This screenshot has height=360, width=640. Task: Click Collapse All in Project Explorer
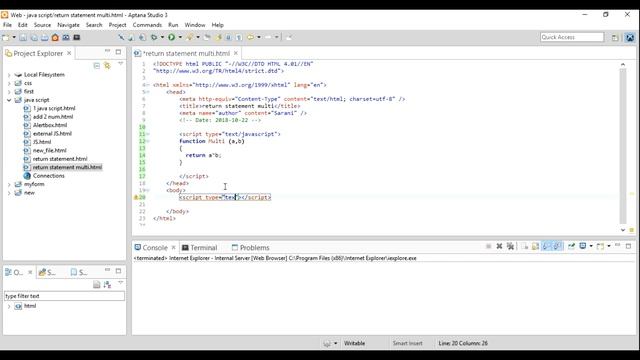(97, 66)
